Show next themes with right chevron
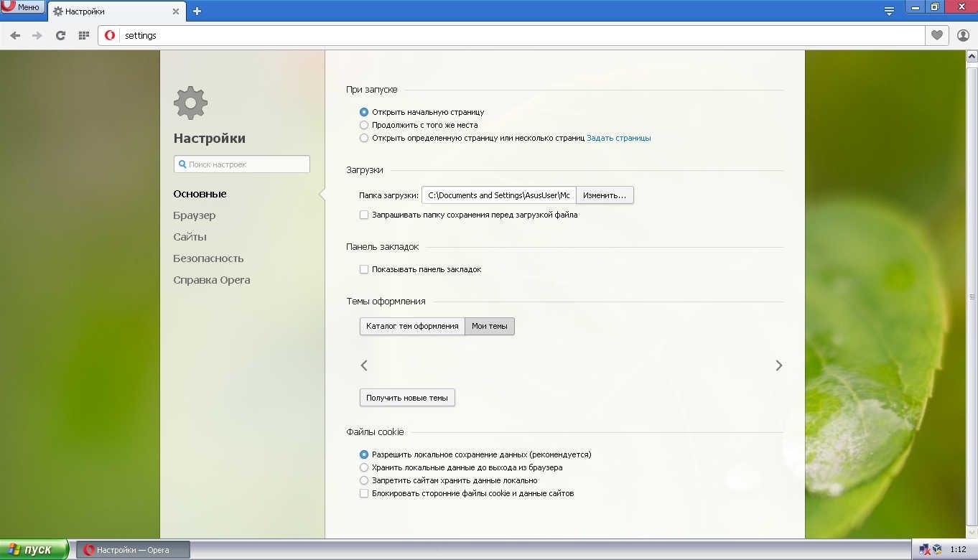 779,365
